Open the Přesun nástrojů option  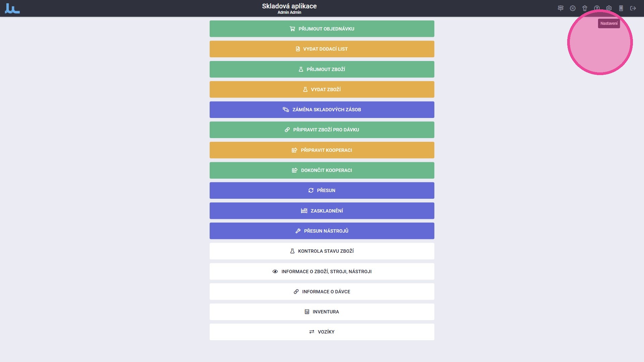coord(322,231)
